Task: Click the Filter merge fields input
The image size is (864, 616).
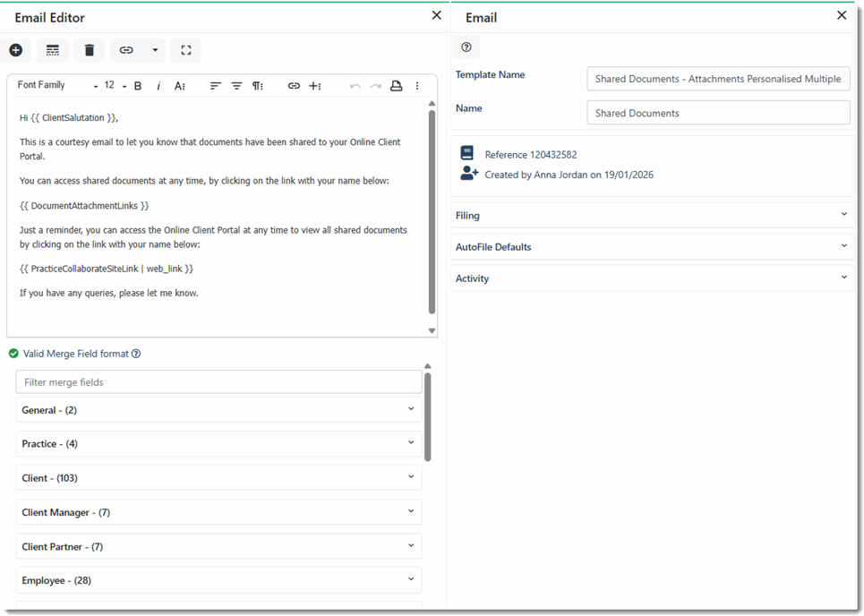Action: [218, 381]
